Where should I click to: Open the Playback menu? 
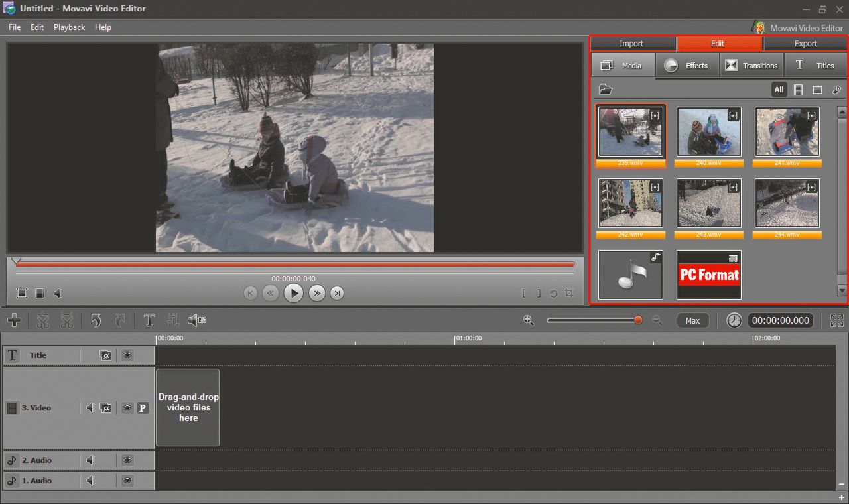click(x=69, y=27)
